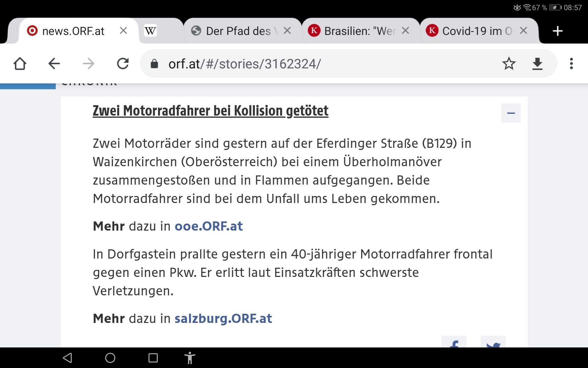The width and height of the screenshot is (588, 368).
Task: Click the forward navigation arrow
Action: (89, 64)
